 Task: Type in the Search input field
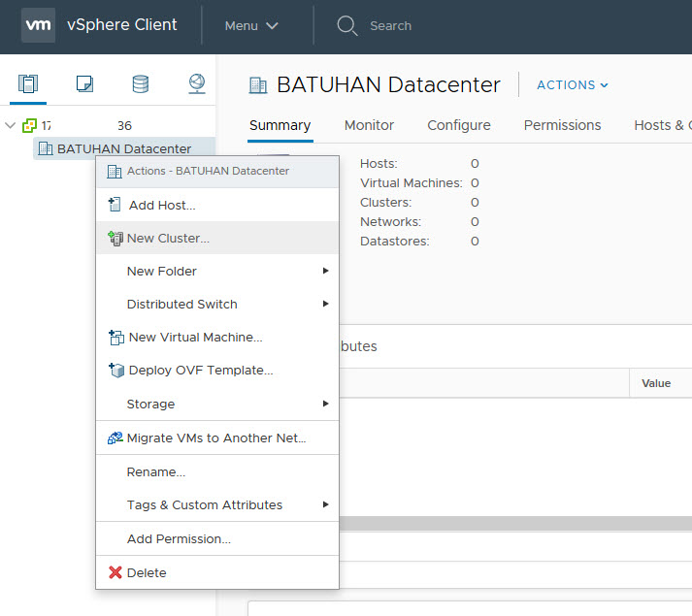(x=391, y=26)
